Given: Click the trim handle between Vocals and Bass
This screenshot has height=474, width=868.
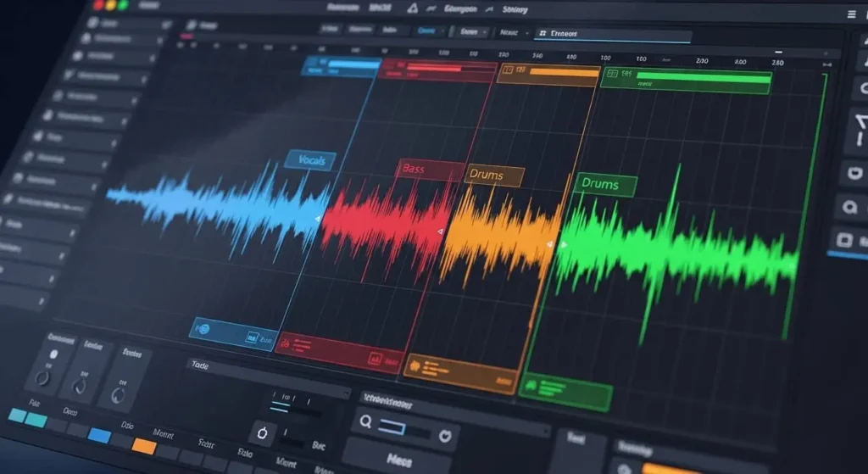Looking at the screenshot, I should pos(318,220).
